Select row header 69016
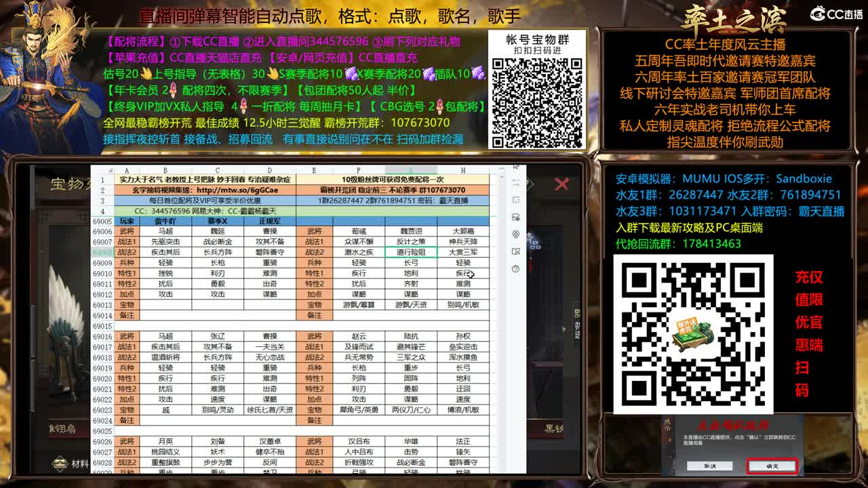This screenshot has width=868, height=488. [x=102, y=336]
